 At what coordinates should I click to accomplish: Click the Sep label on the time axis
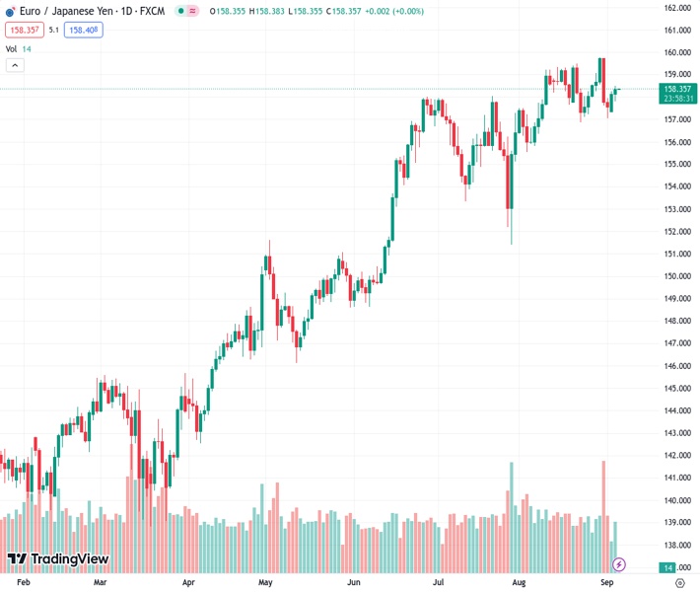[x=607, y=583]
